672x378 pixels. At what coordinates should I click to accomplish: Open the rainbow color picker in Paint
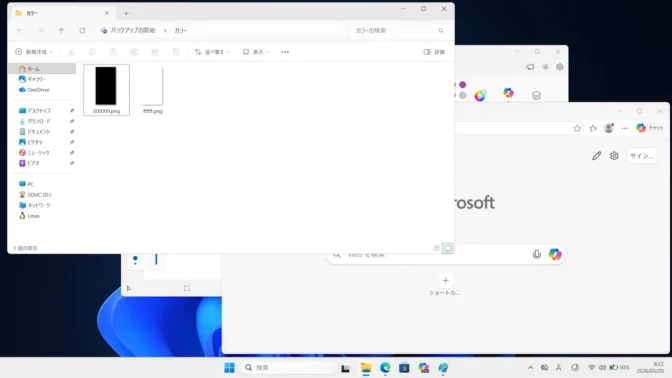[480, 95]
